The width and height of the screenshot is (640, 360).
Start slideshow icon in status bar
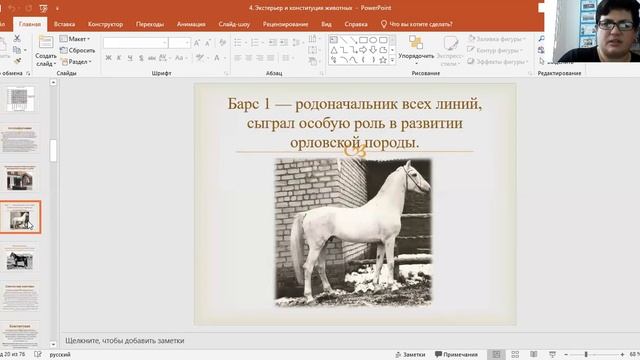pyautogui.click(x=552, y=354)
